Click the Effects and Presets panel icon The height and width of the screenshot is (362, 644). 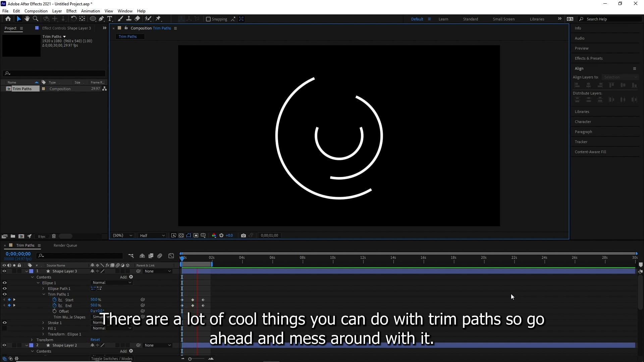589,58
